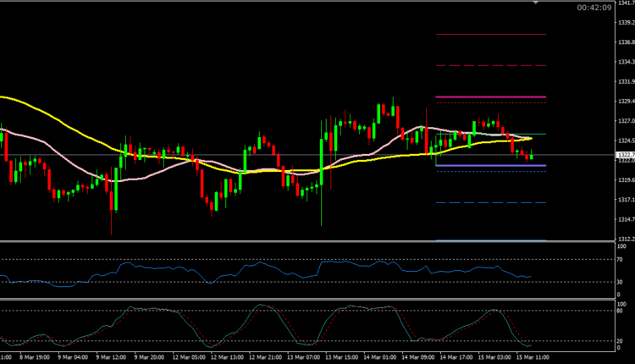
Task: Select the dashed dark red resistance line
Action: tap(489, 65)
